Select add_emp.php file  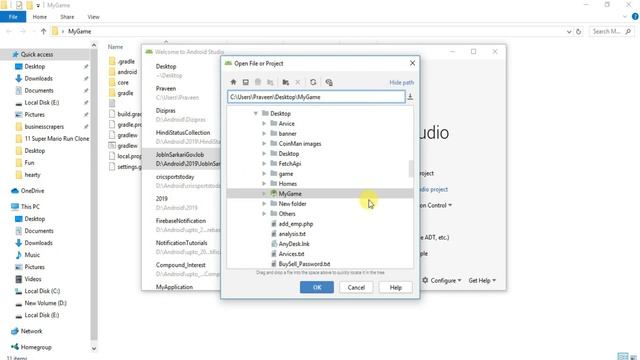click(x=296, y=224)
